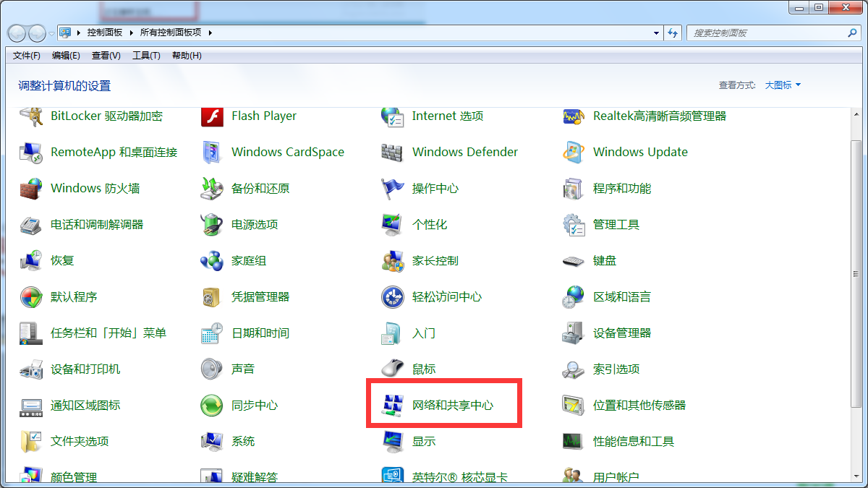Open the 系统 link
The image size is (868, 488).
click(243, 442)
